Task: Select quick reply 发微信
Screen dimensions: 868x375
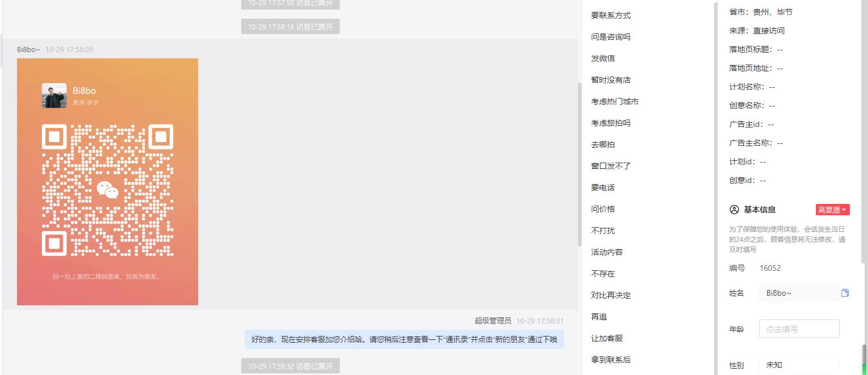Action: (x=603, y=58)
